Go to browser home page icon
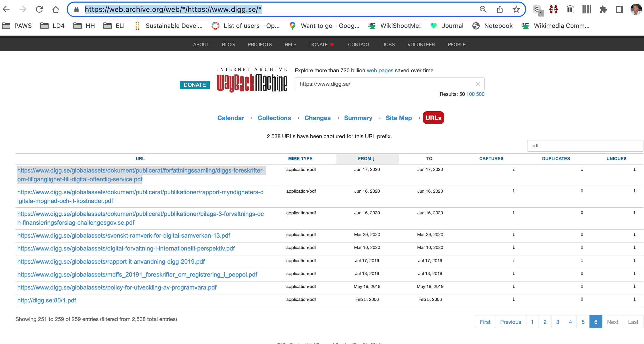This screenshot has width=644, height=344. [x=56, y=10]
